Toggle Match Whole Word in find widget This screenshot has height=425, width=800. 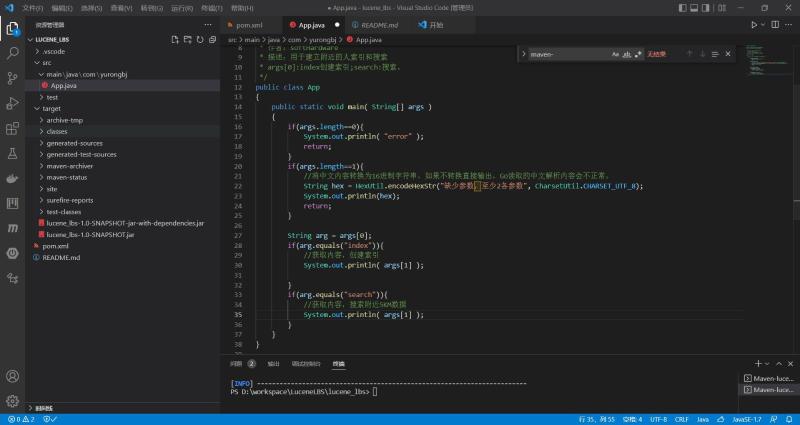(x=627, y=54)
